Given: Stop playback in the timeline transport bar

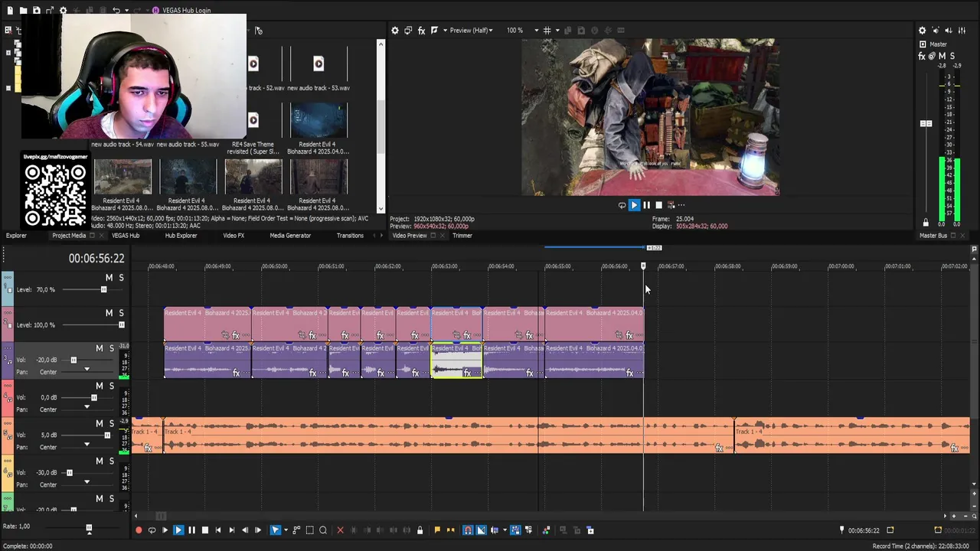Looking at the screenshot, I should (204, 530).
